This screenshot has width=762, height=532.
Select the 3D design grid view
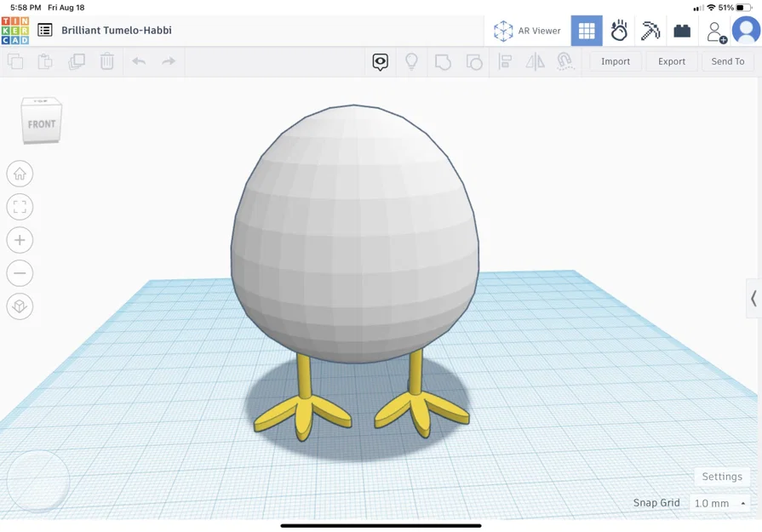[587, 31]
